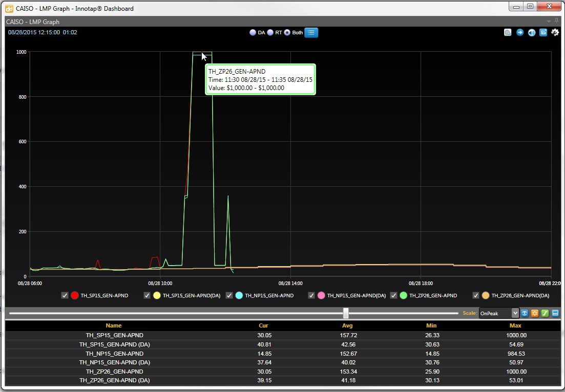Click the Avg value 157.72
The width and height of the screenshot is (565, 392).
click(x=348, y=335)
